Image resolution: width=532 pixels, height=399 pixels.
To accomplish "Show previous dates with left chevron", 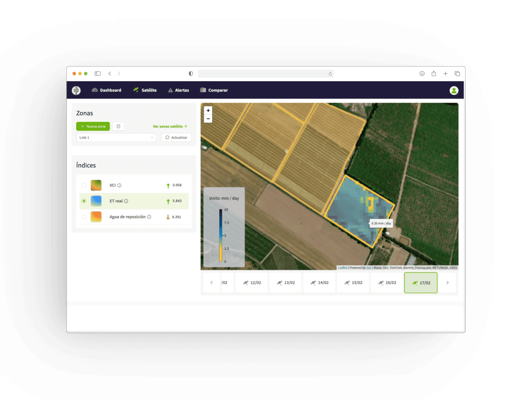I will (x=212, y=283).
